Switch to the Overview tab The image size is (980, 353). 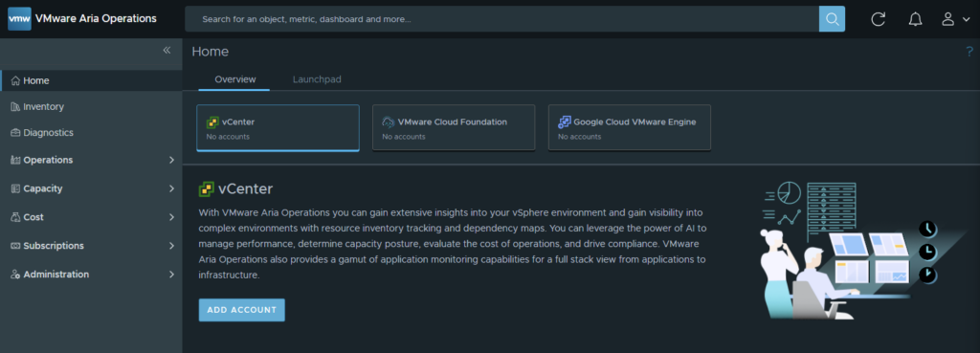coord(235,79)
